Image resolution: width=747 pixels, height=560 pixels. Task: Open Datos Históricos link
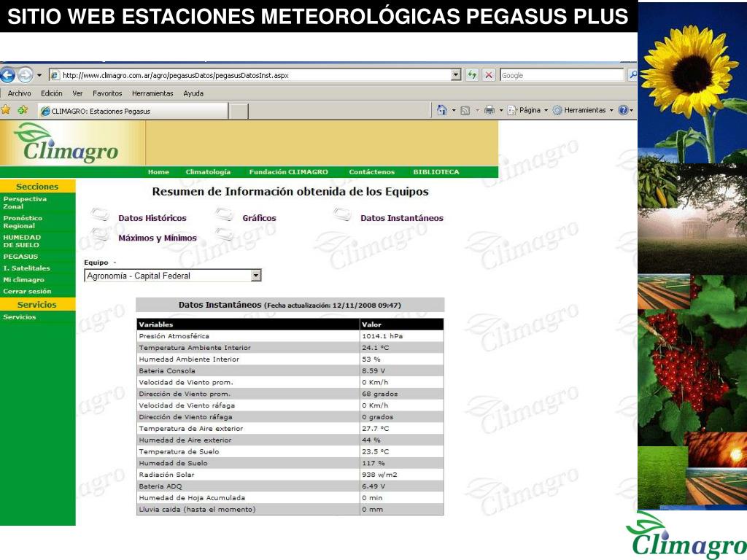[152, 218]
